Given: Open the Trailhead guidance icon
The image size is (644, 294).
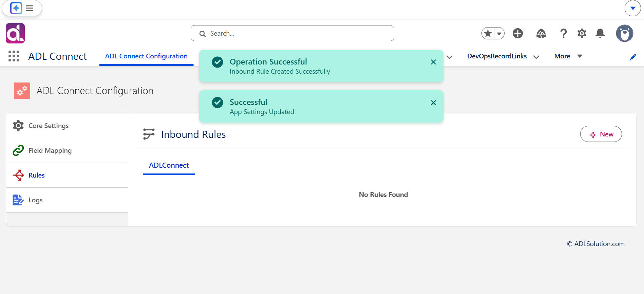Looking at the screenshot, I should click(x=541, y=33).
